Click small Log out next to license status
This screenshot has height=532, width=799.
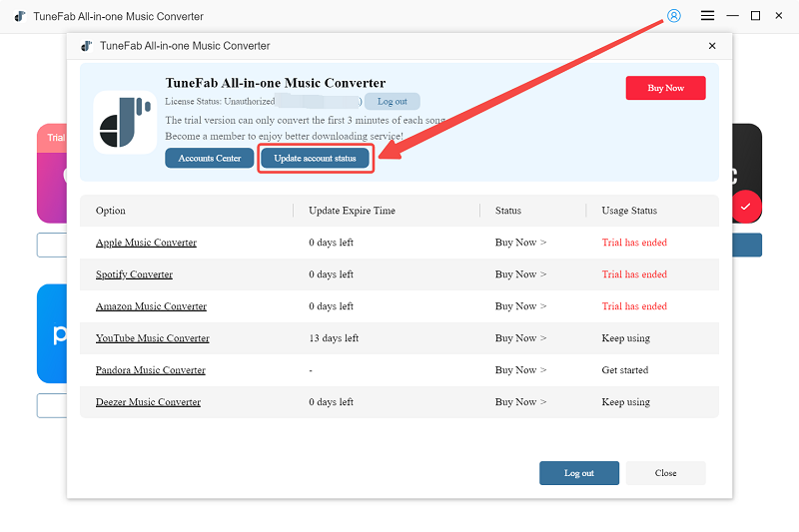tap(393, 102)
